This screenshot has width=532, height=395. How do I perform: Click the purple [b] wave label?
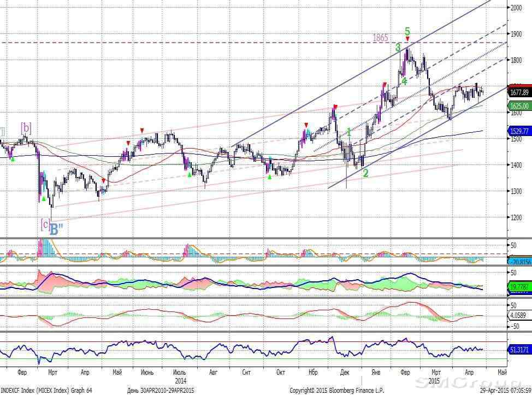(26, 128)
